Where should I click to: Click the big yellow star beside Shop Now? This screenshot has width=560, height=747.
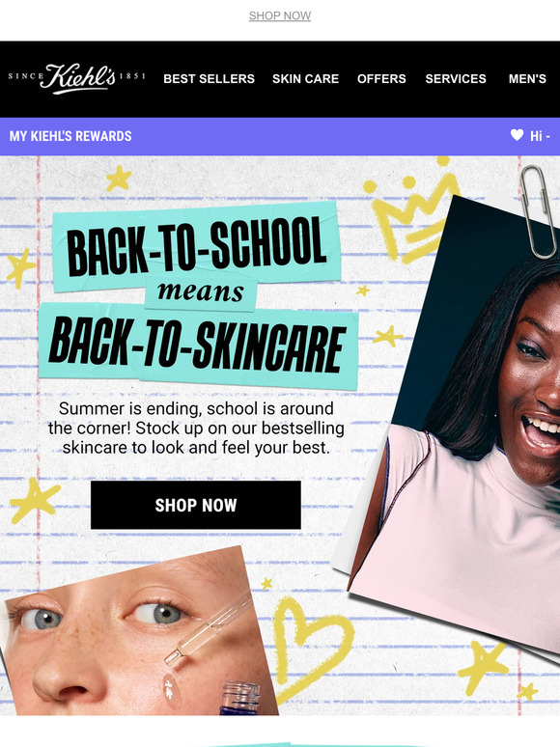[35, 500]
